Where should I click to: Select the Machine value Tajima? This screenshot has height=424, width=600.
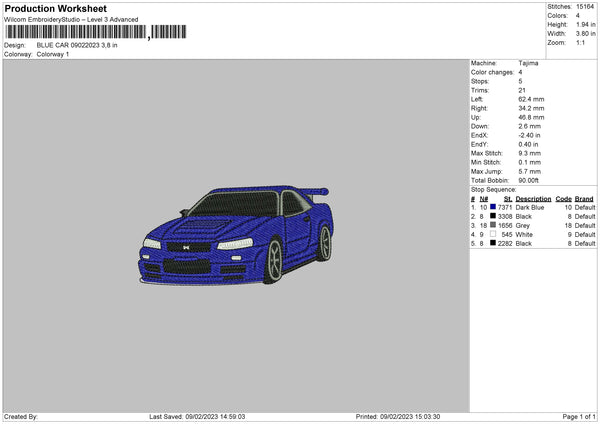529,65
